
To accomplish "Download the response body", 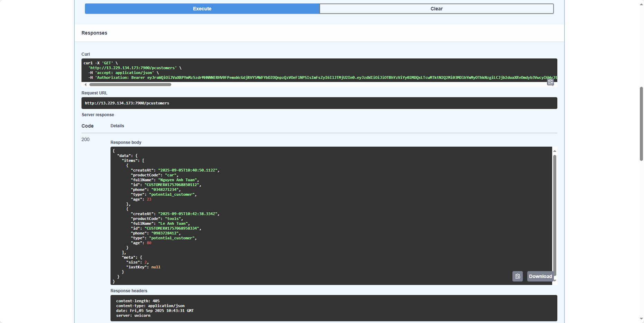I will 540,276.
